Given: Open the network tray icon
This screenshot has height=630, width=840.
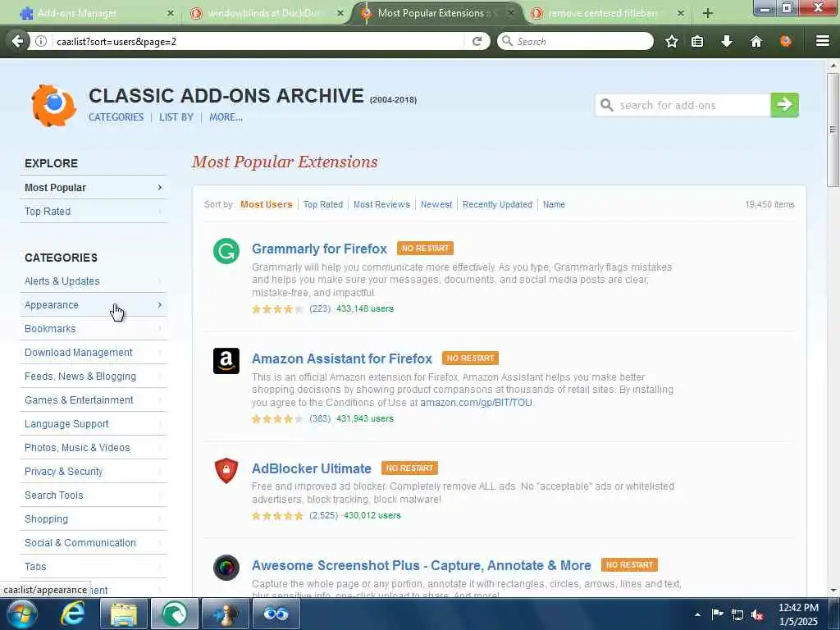Looking at the screenshot, I should click(737, 615).
